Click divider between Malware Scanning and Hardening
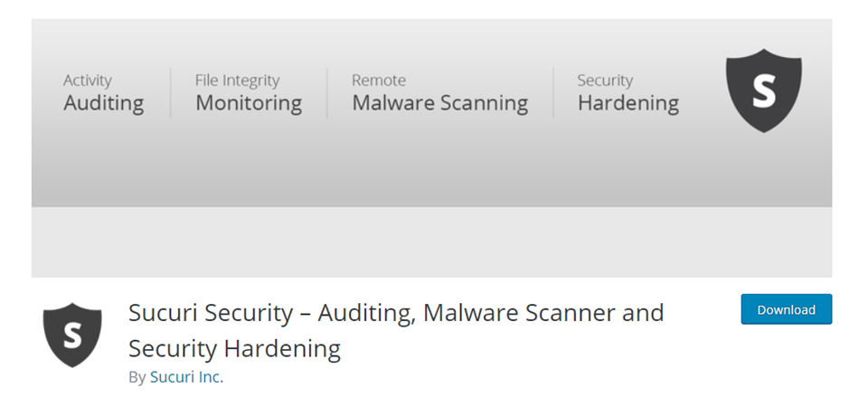868x407 pixels. [x=553, y=92]
